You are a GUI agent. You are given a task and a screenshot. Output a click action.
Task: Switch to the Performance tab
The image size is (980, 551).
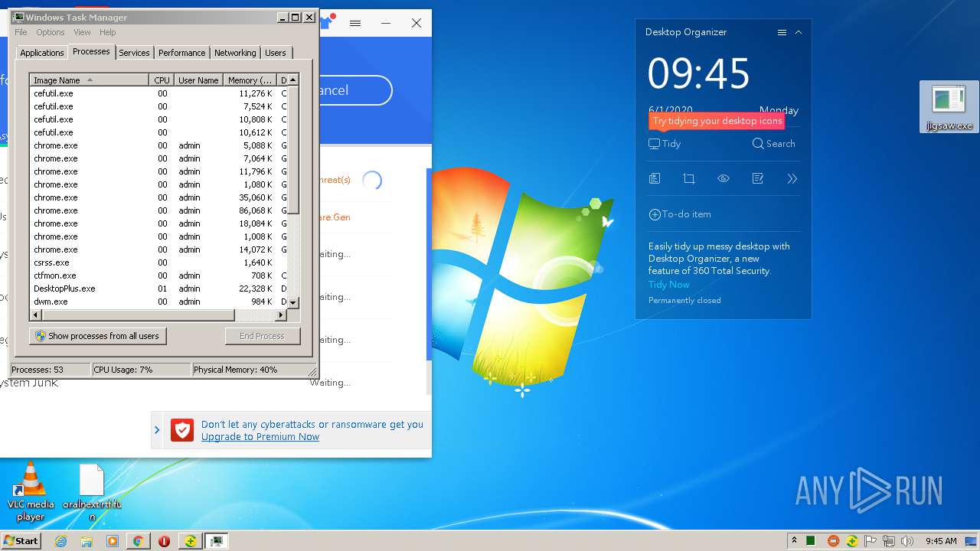pos(181,53)
